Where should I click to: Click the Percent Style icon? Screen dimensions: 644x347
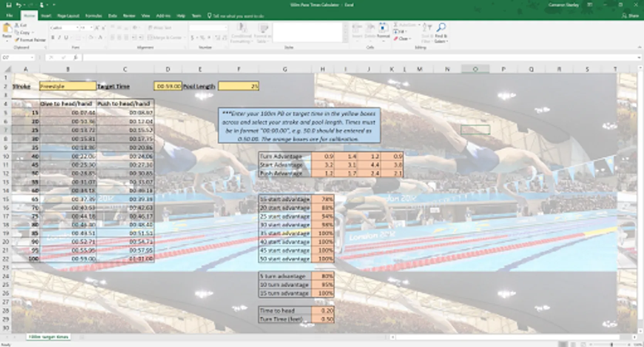click(x=202, y=38)
